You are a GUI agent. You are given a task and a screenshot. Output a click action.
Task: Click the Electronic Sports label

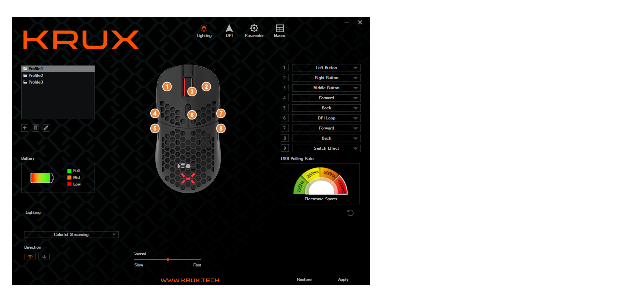coord(321,199)
